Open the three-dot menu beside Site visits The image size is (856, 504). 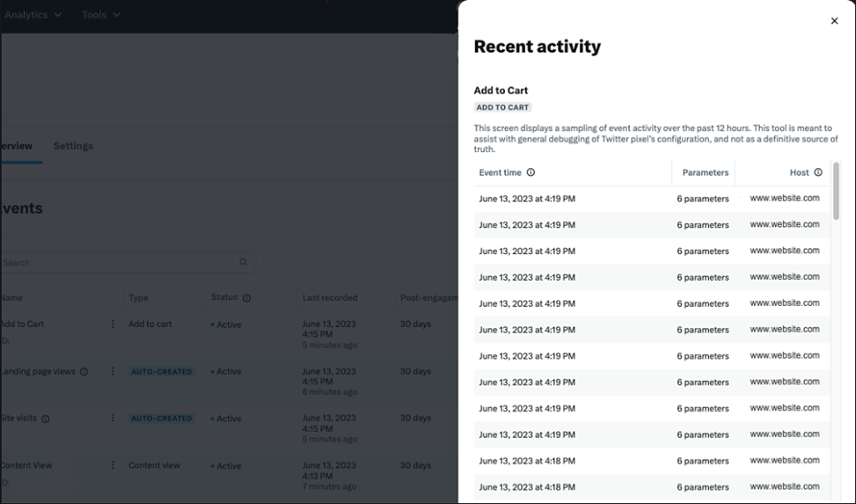pyautogui.click(x=113, y=418)
